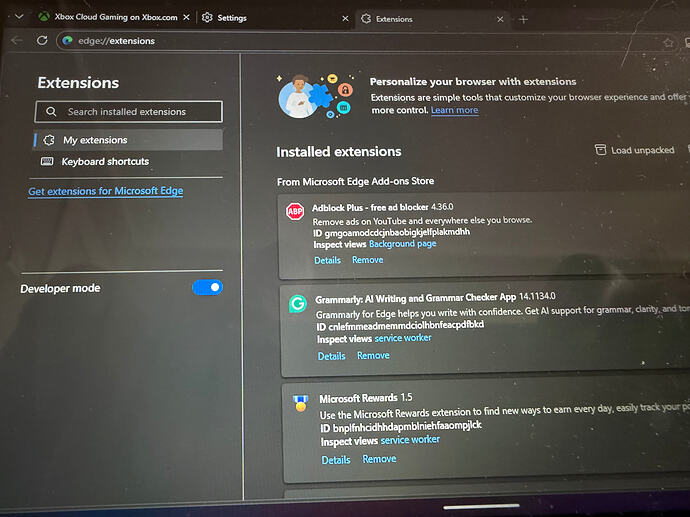Open Adblock Plus Background page link
The height and width of the screenshot is (517, 690).
pyautogui.click(x=403, y=244)
